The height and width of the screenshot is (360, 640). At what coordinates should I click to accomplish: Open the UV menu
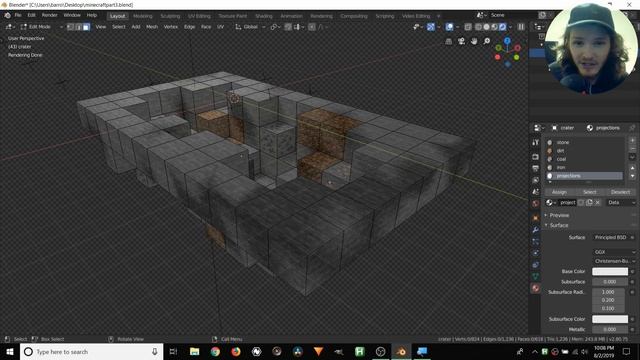click(x=220, y=27)
